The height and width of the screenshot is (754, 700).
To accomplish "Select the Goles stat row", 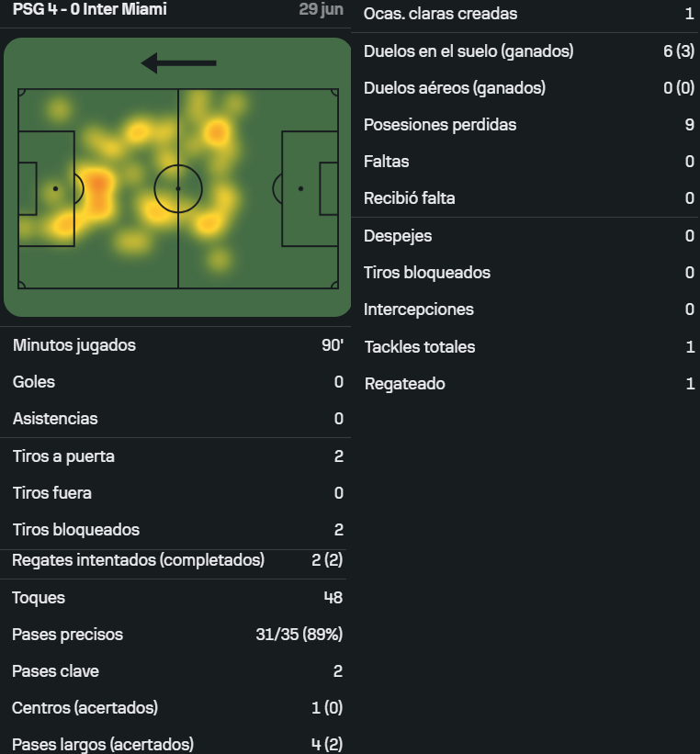I will [175, 382].
